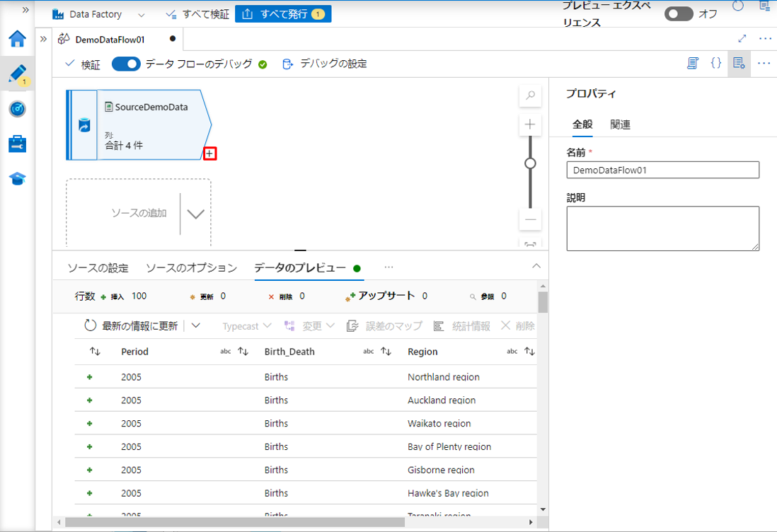Click the canvas search magnifier icon
This screenshot has height=532, width=777.
click(x=530, y=96)
